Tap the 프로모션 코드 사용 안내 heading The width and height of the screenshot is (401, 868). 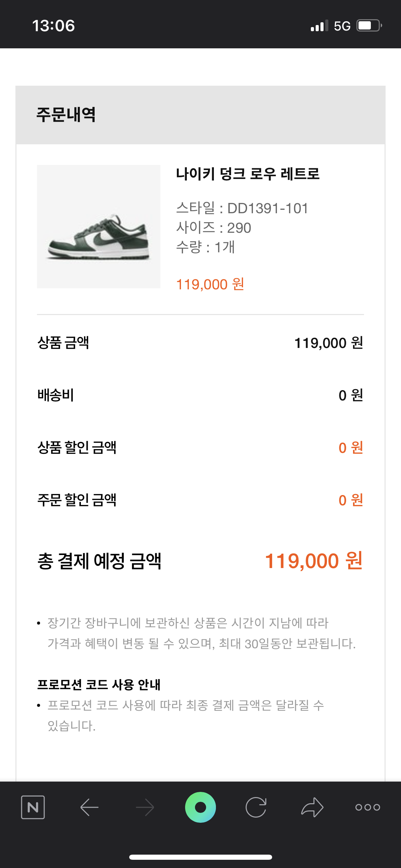[99, 685]
